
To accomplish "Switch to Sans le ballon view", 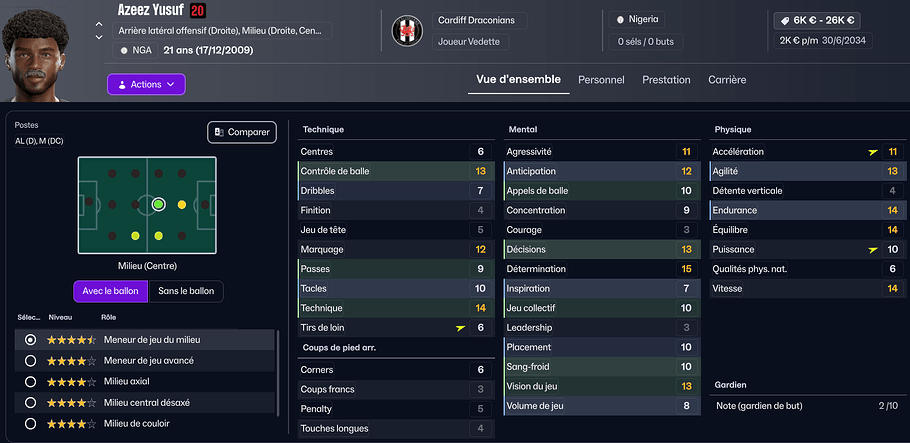I will (186, 291).
